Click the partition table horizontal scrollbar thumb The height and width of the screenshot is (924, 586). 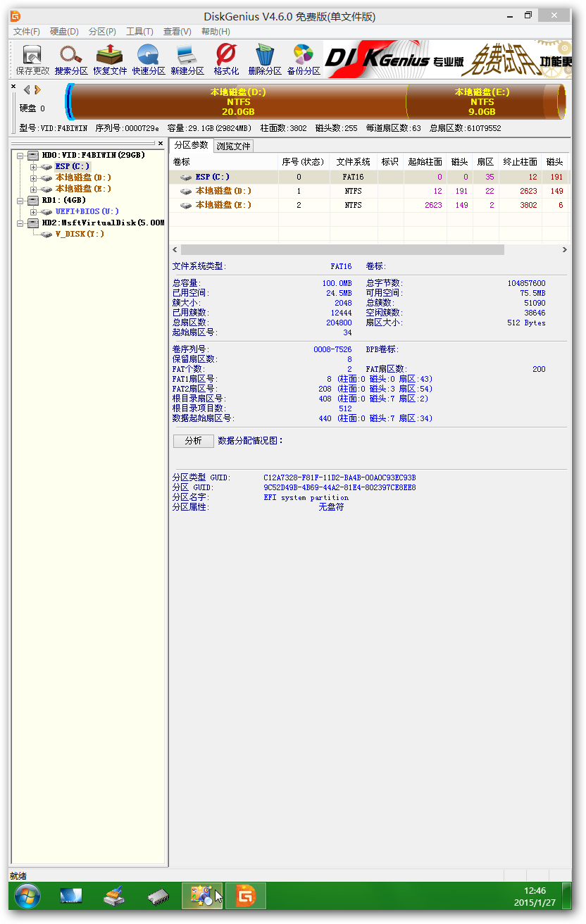342,250
